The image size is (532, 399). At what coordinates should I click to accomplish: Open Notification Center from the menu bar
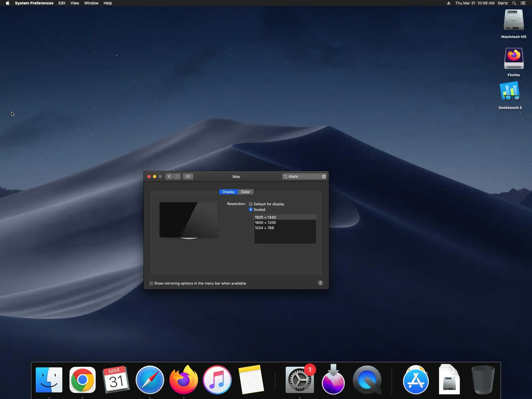(523, 3)
